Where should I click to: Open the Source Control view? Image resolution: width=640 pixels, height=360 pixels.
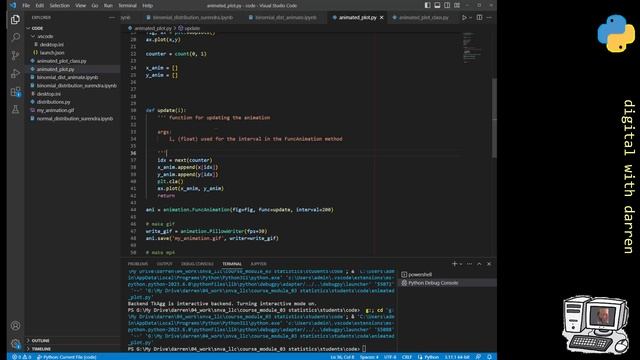[16, 55]
